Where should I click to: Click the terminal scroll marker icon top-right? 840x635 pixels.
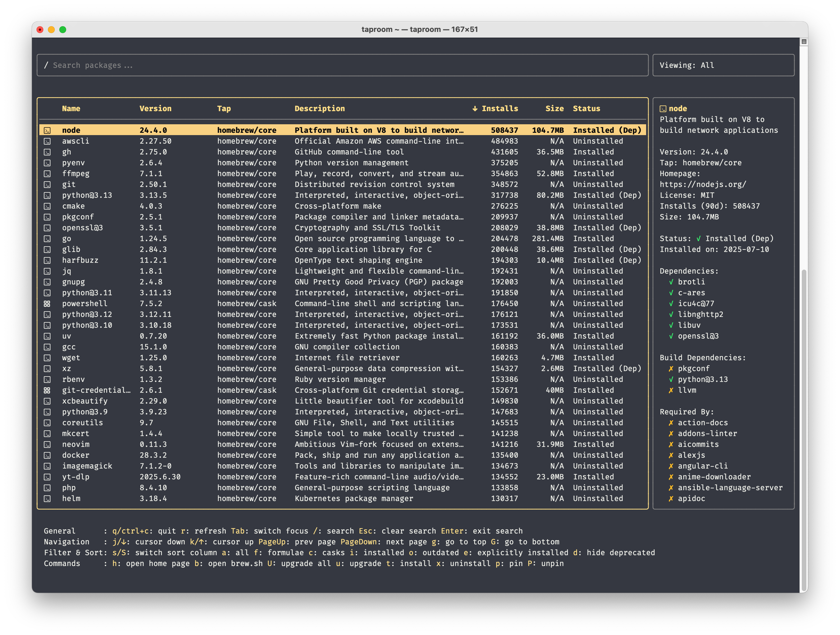pos(804,42)
